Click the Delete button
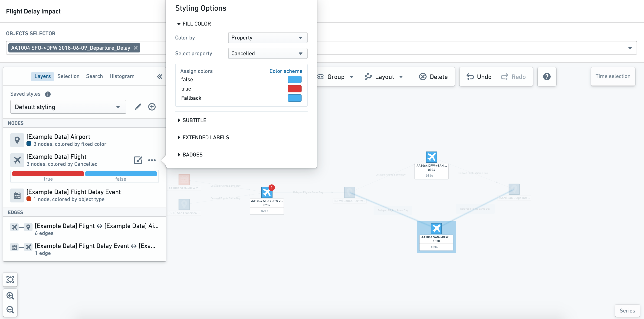644x319 pixels. (x=433, y=77)
